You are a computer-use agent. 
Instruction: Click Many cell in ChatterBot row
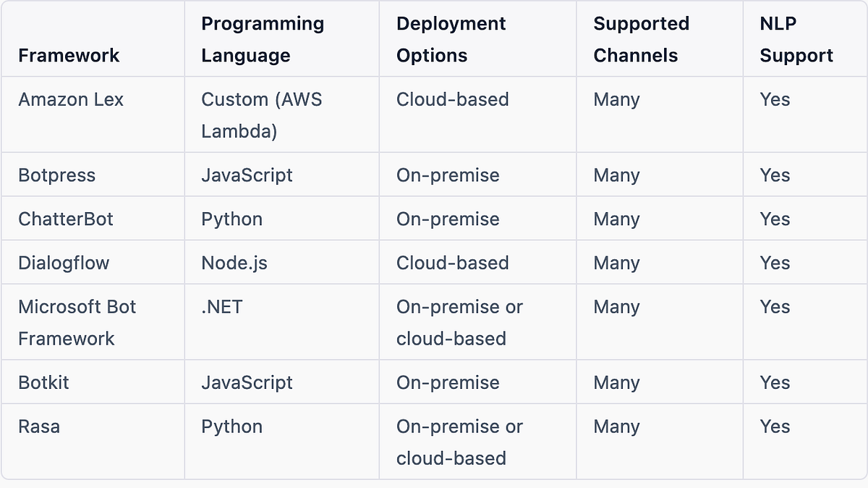pos(616,219)
